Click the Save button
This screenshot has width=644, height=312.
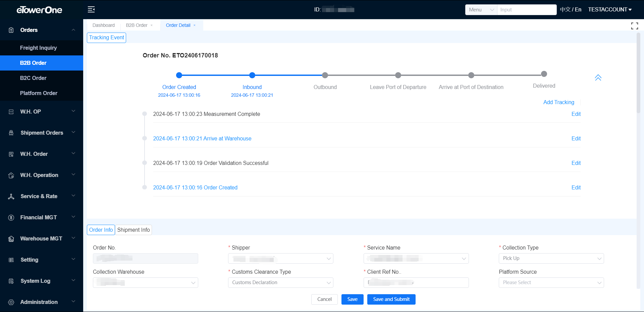(352, 299)
